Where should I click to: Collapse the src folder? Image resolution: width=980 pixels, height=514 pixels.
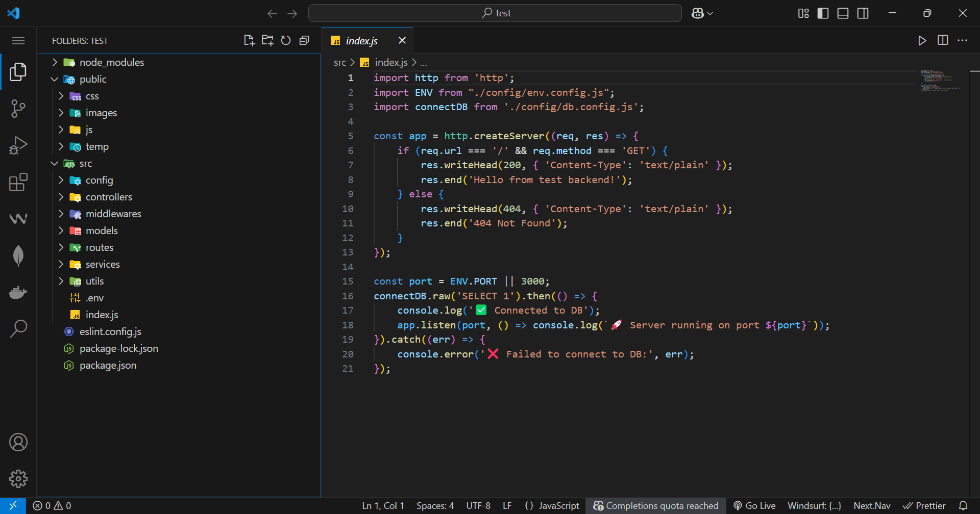[x=85, y=164]
